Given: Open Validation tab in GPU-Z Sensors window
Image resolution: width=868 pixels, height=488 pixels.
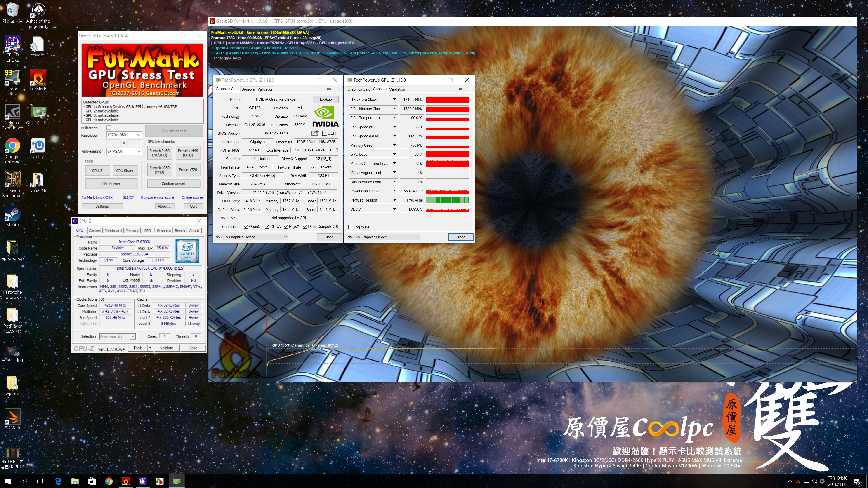Looking at the screenshot, I should tap(397, 89).
